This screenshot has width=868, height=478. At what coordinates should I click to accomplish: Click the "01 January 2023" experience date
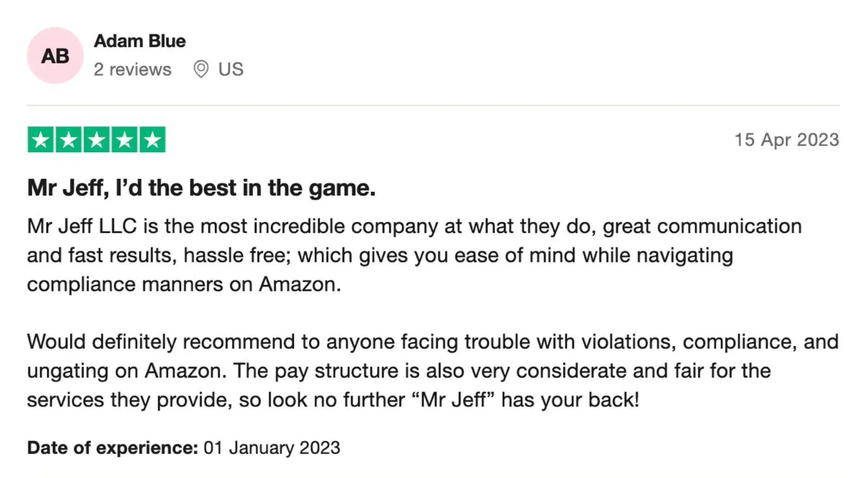click(272, 448)
